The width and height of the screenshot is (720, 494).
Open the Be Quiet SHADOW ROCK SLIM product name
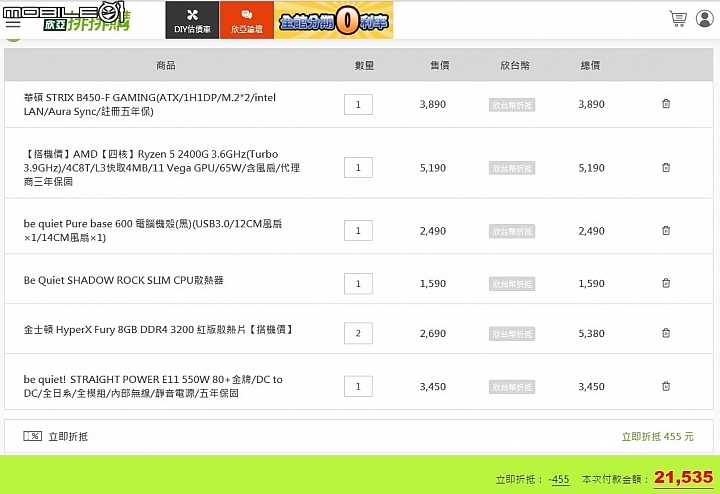124,280
